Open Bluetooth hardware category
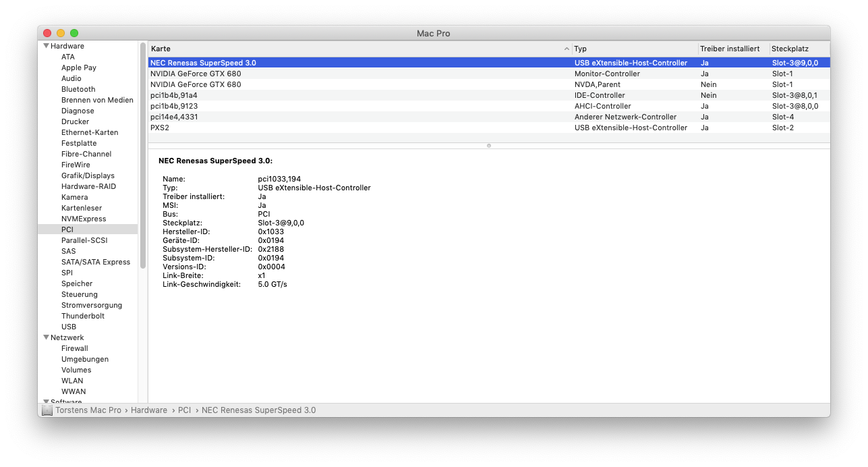This screenshot has height=467, width=868. [78, 89]
